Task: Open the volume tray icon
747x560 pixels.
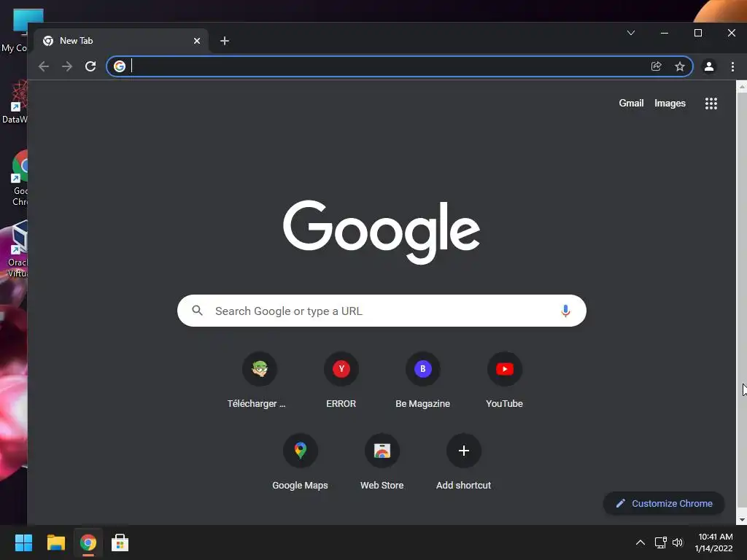Action: point(678,542)
